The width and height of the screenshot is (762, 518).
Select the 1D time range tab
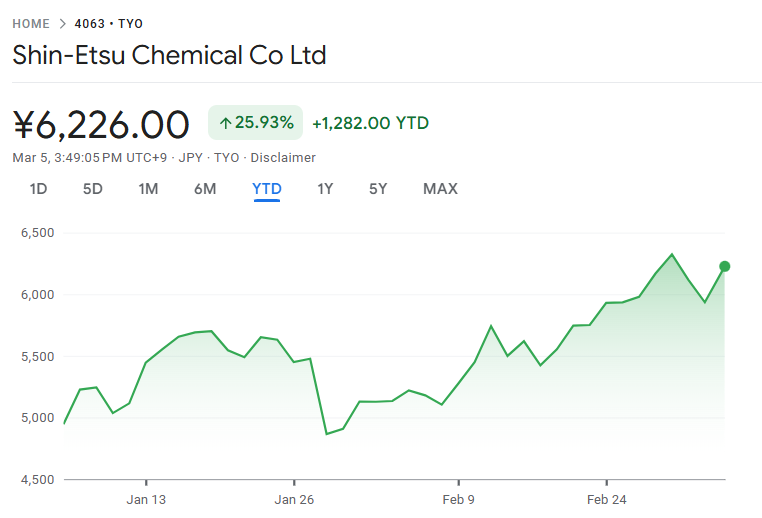[38, 189]
